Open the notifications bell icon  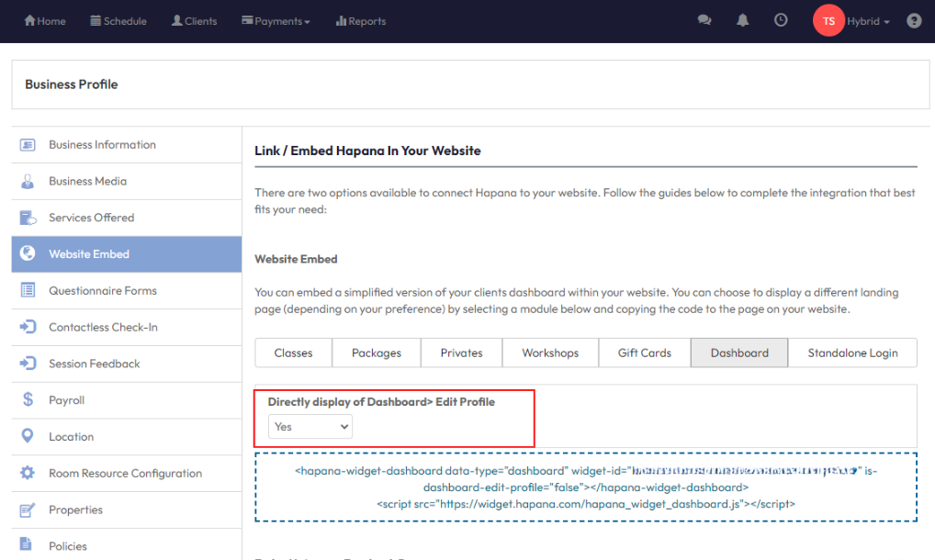click(743, 20)
